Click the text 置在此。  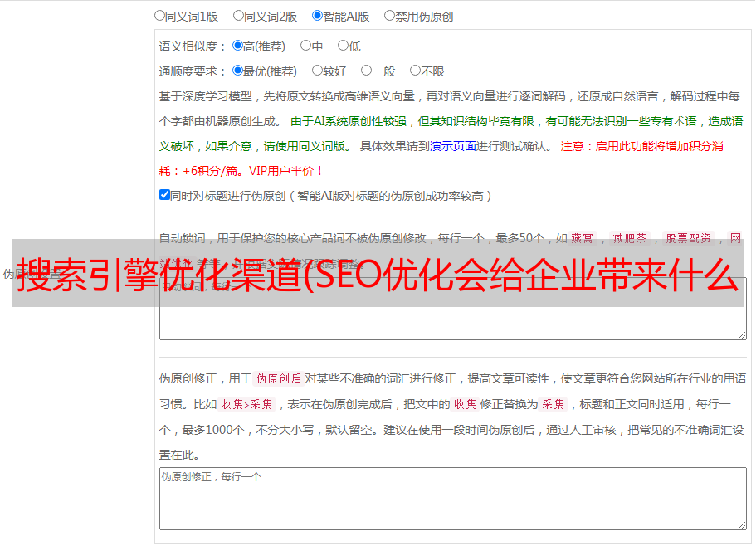pyautogui.click(x=179, y=455)
